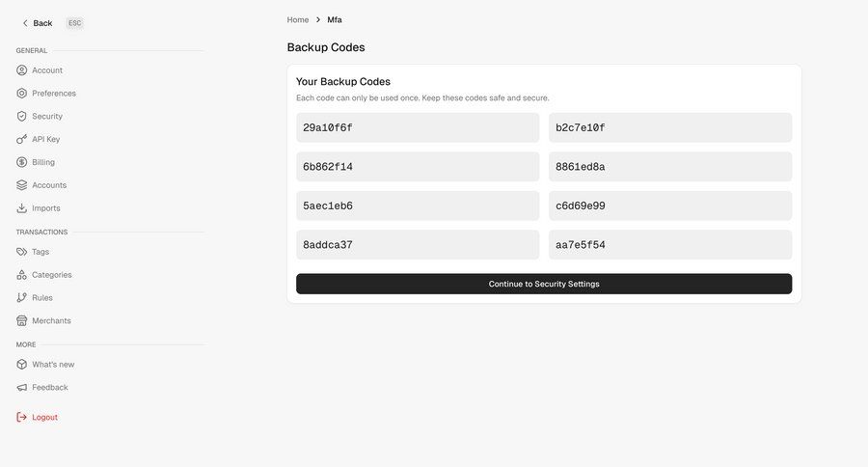The height and width of the screenshot is (467, 868).
Task: Open Feedback via the megaphone icon
Action: 21,387
